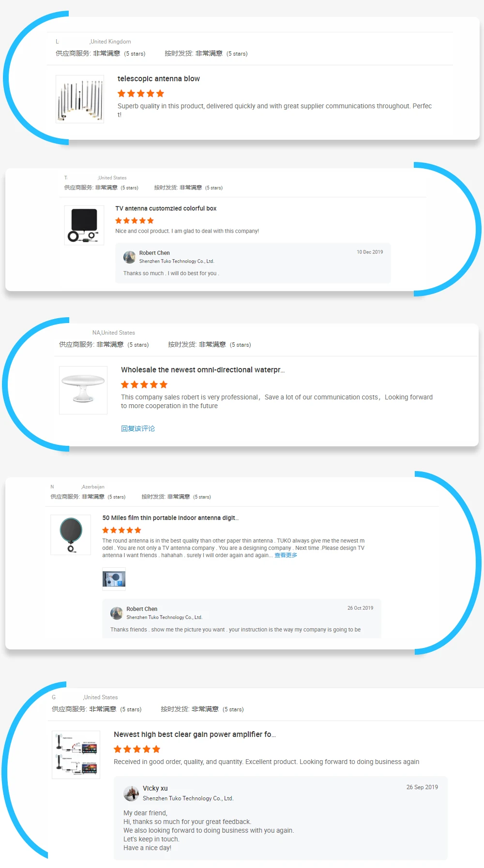This screenshot has height=868, width=484.
Task: Open the omni-directional antenna product image
Action: tap(83, 390)
